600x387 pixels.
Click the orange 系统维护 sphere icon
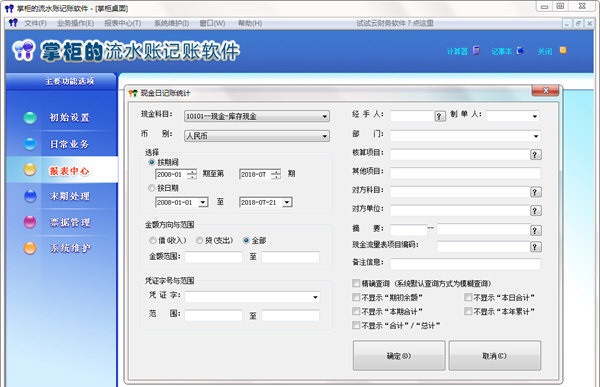[30, 248]
